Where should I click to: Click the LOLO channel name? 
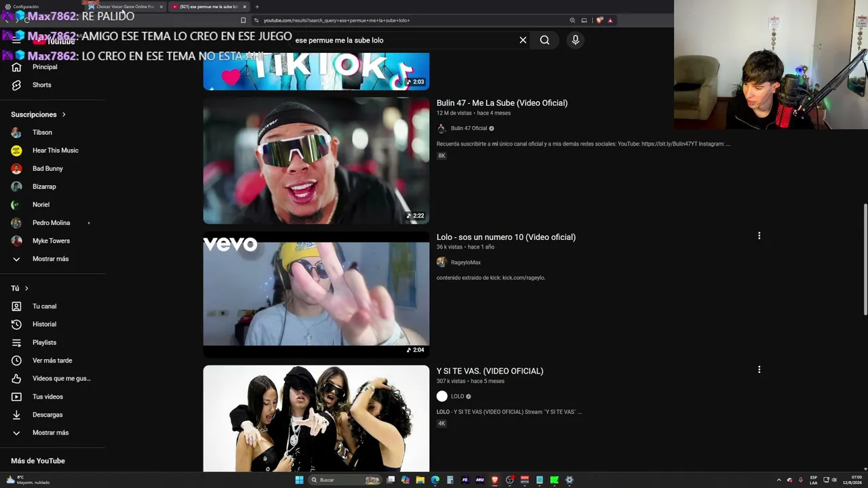(458, 396)
